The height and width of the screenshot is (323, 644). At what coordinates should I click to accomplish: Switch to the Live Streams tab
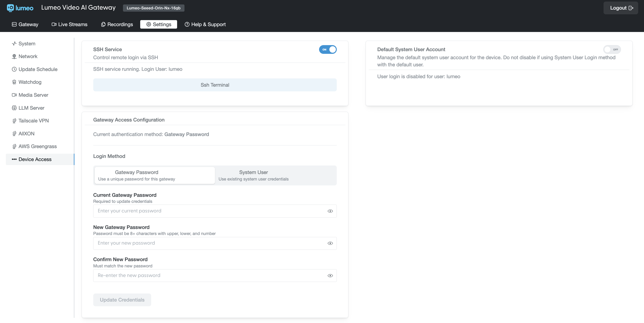70,24
